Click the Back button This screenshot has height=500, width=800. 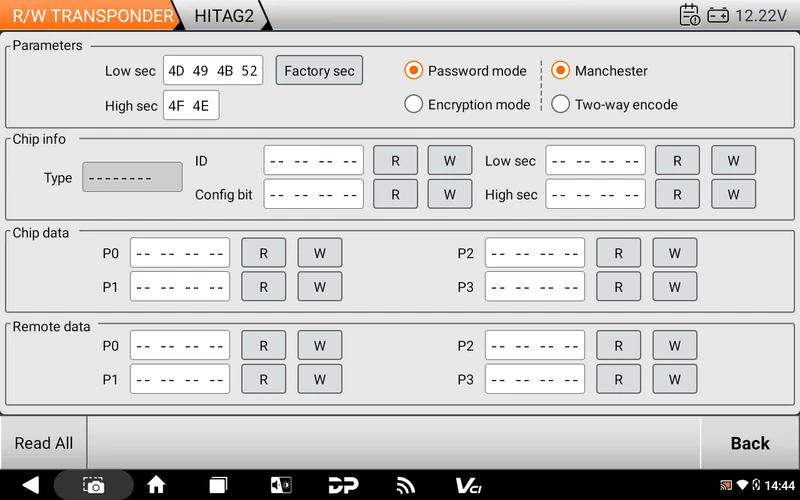pos(749,443)
